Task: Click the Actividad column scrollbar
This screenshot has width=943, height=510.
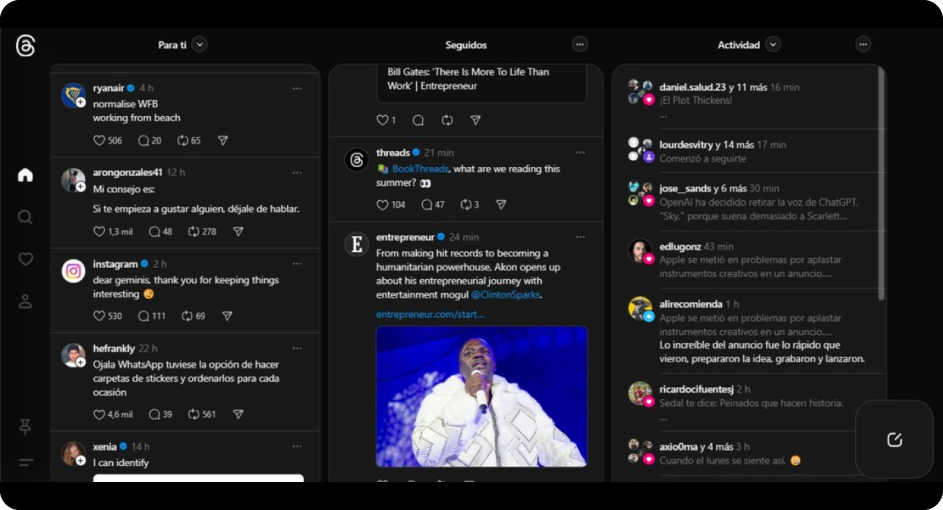Action: pos(881,183)
